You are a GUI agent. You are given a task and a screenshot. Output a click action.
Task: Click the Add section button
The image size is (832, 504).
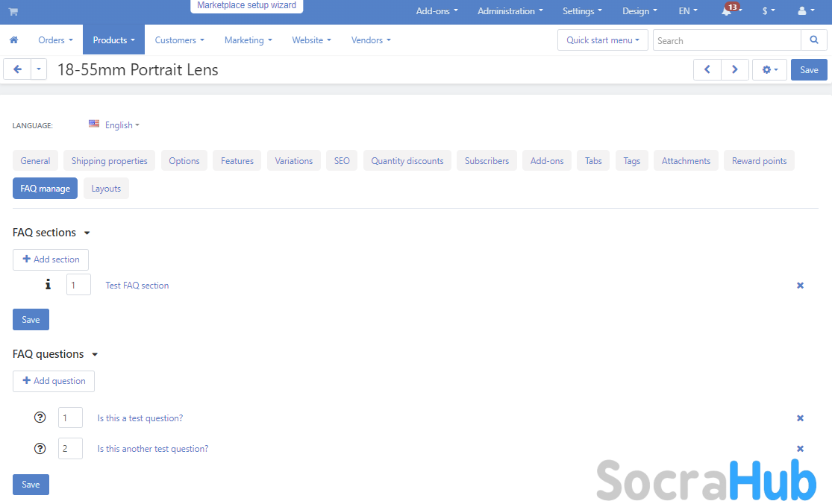point(51,259)
